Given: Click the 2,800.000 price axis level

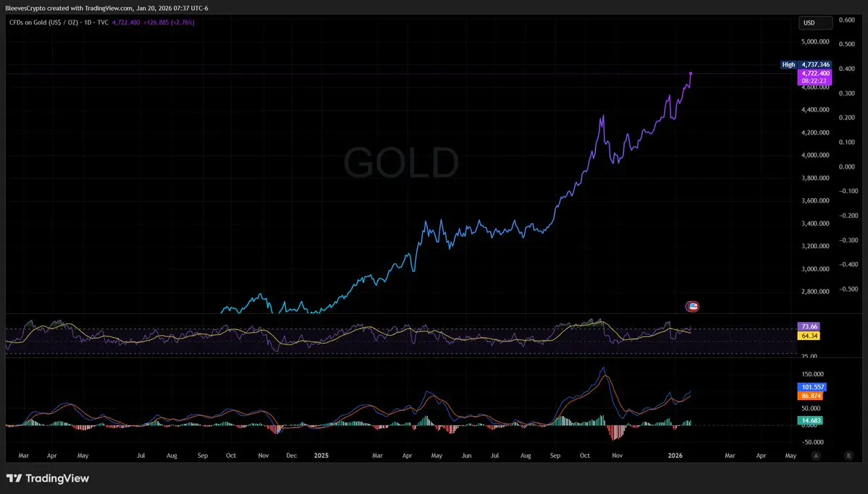Looking at the screenshot, I should click(x=815, y=291).
